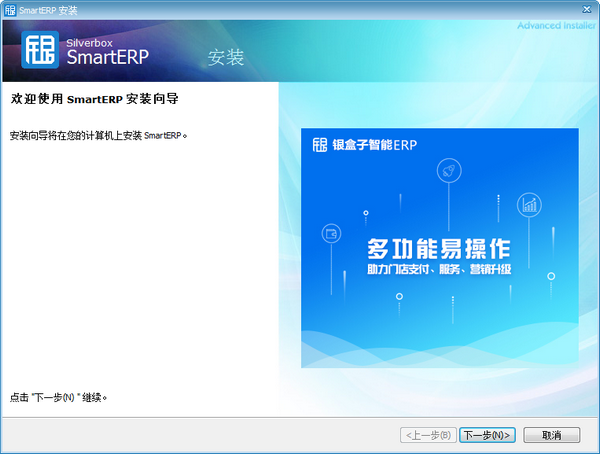Click the 助力门店支付、服务、营销升级 subtitle

pos(439,269)
